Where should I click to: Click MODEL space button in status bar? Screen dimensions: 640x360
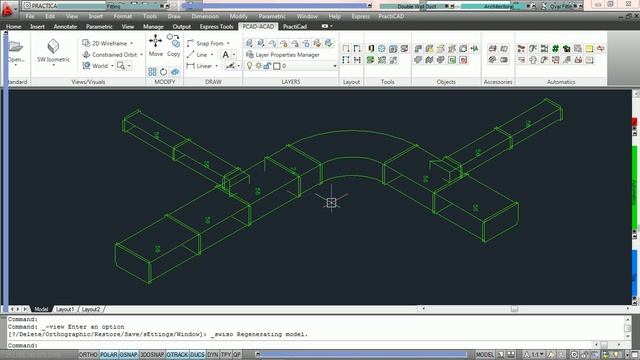coord(484,355)
